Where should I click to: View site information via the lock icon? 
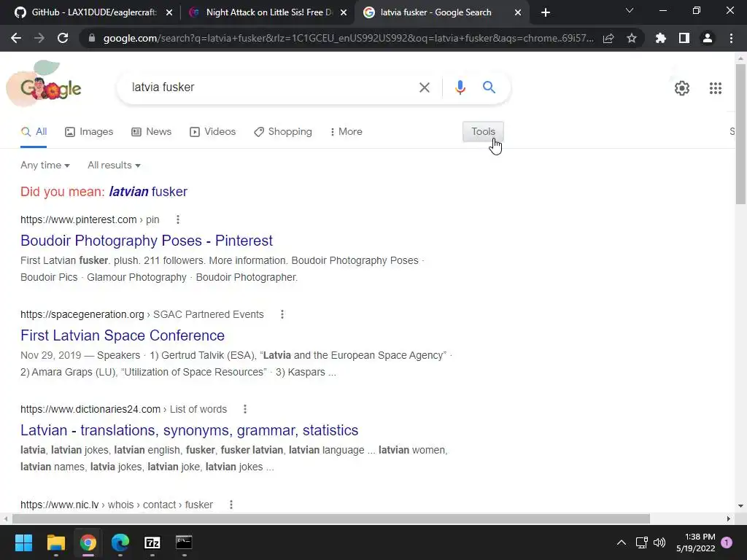coord(92,38)
